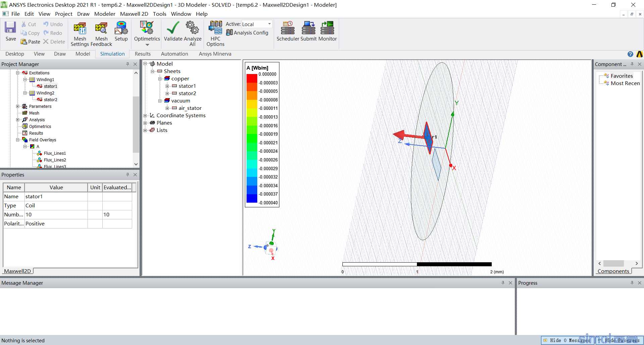
Task: Open the Modeler menu
Action: [x=105, y=14]
